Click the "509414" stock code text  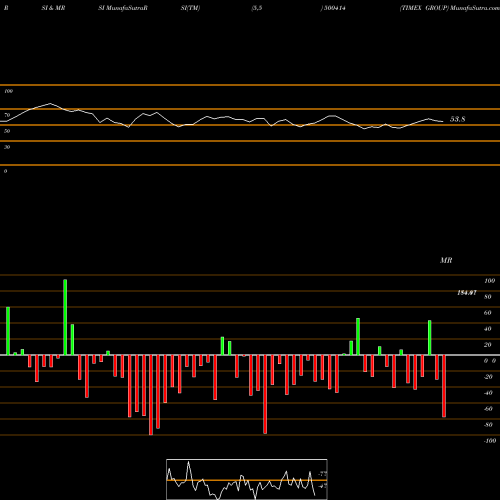(334, 8)
